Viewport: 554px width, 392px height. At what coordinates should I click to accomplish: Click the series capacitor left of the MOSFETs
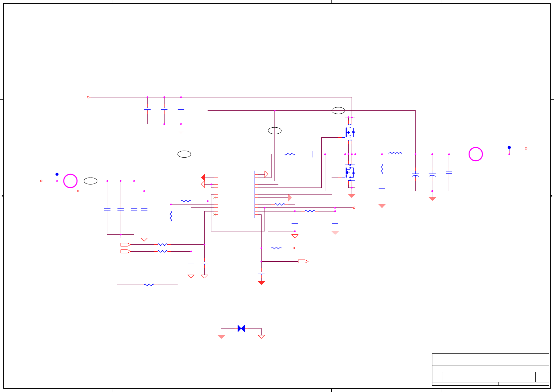pos(313,154)
